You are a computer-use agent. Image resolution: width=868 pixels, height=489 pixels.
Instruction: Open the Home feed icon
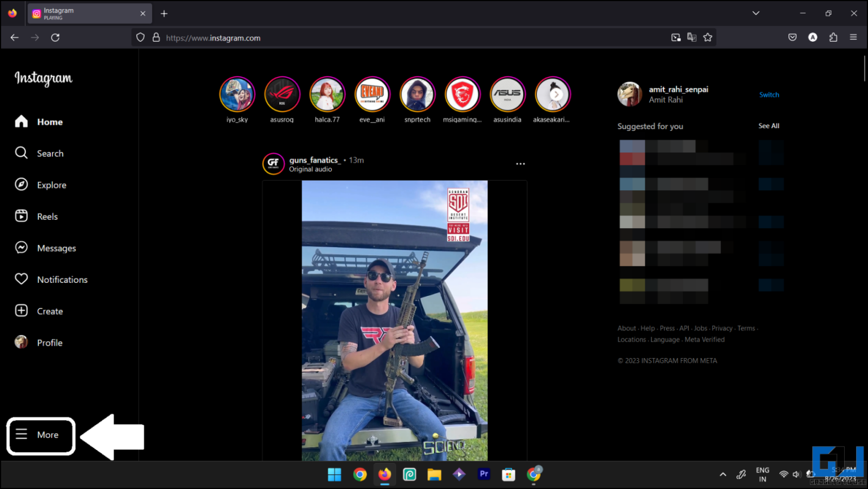tap(21, 121)
